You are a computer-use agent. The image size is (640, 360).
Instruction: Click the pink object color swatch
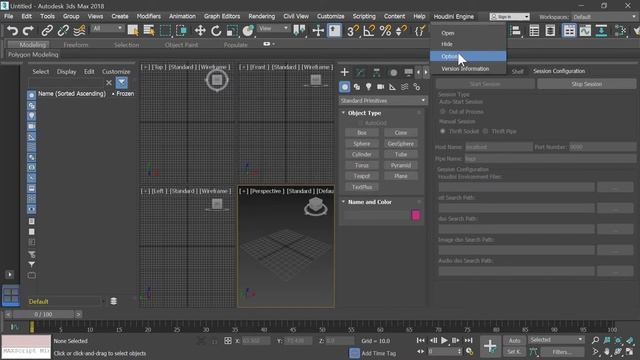(416, 215)
